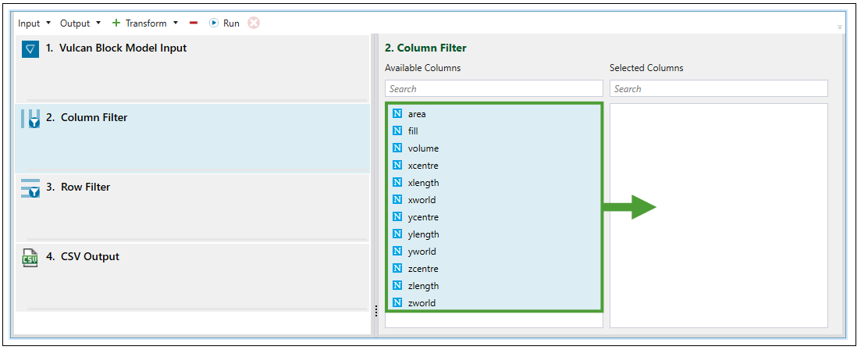The image size is (868, 350).
Task: Select the zworld column
Action: tap(422, 303)
